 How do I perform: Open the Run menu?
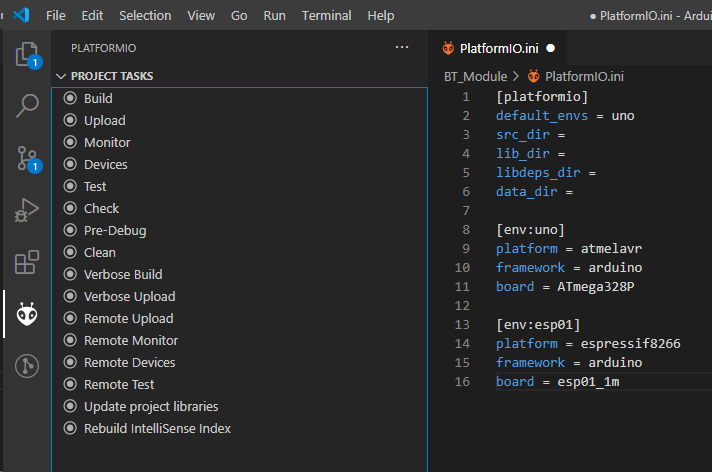point(275,15)
